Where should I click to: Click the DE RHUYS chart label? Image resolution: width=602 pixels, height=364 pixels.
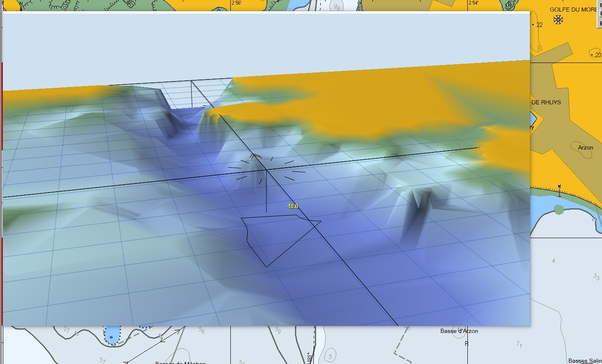pos(546,102)
